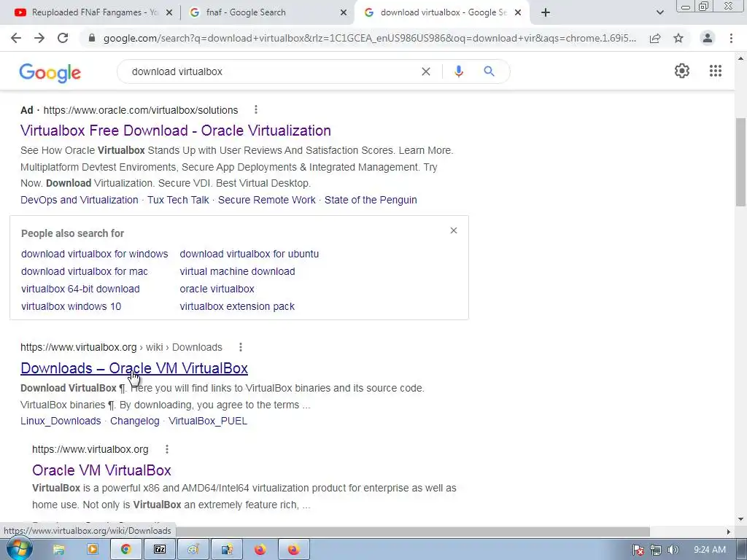
Task: Open VirtualBox_PUEL sitelink
Action: tap(208, 421)
